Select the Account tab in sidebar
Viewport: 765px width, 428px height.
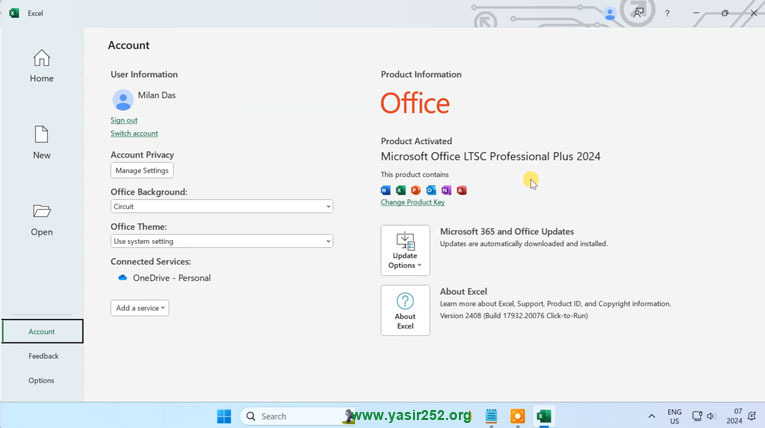tap(42, 331)
